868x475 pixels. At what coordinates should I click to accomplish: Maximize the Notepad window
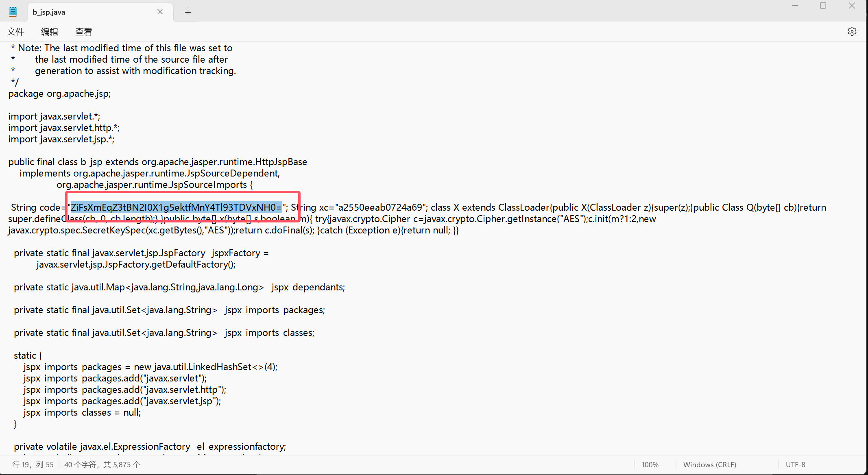pos(823,6)
